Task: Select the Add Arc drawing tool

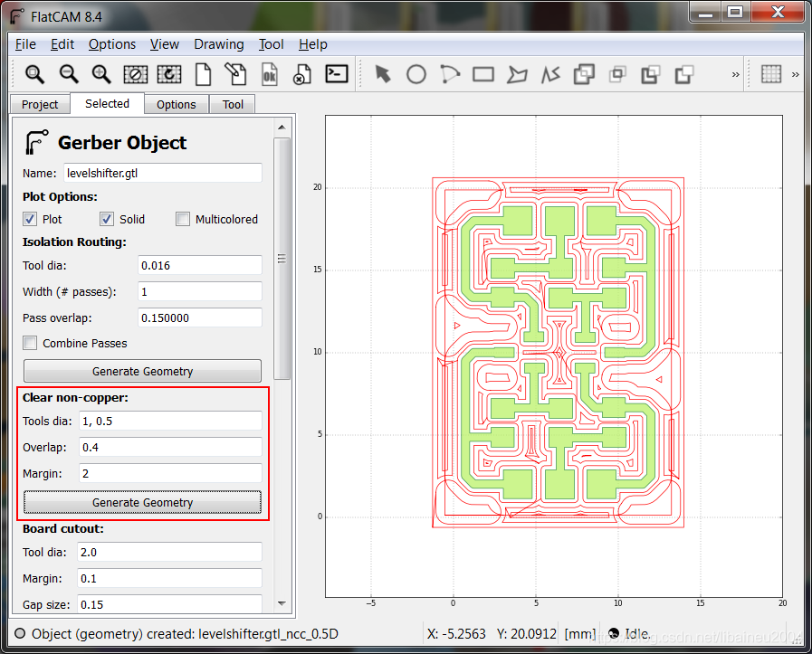Action: click(450, 74)
